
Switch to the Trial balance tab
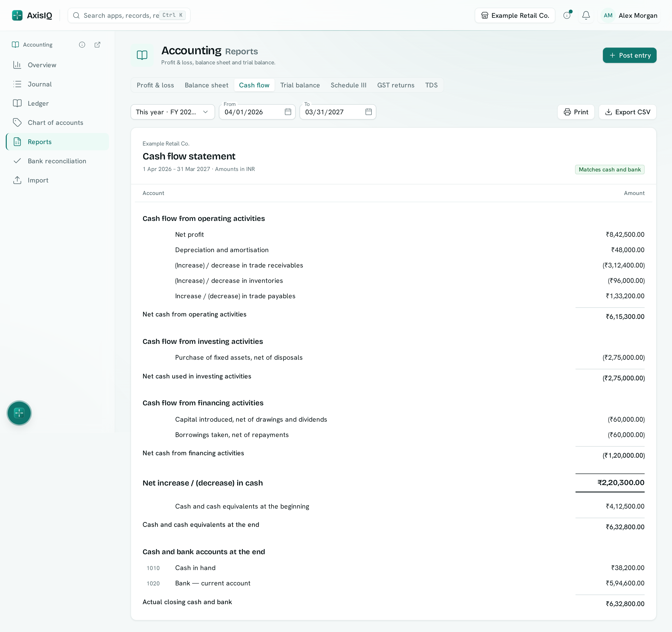[x=300, y=85]
